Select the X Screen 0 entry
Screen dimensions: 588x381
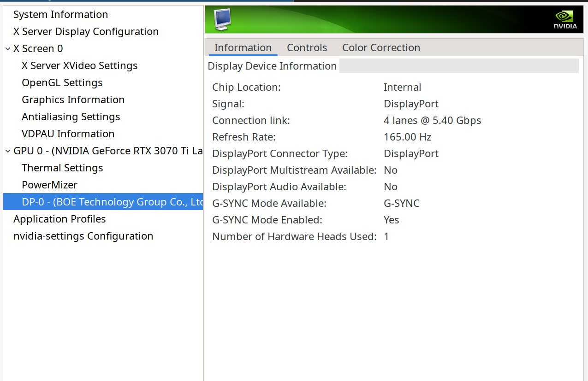[x=38, y=48]
